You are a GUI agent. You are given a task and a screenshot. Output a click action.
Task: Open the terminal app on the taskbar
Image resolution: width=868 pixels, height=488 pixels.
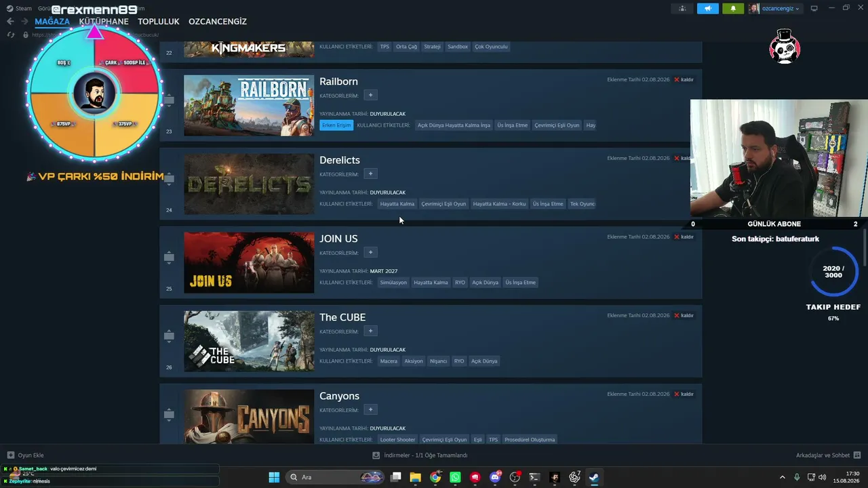[x=534, y=477]
